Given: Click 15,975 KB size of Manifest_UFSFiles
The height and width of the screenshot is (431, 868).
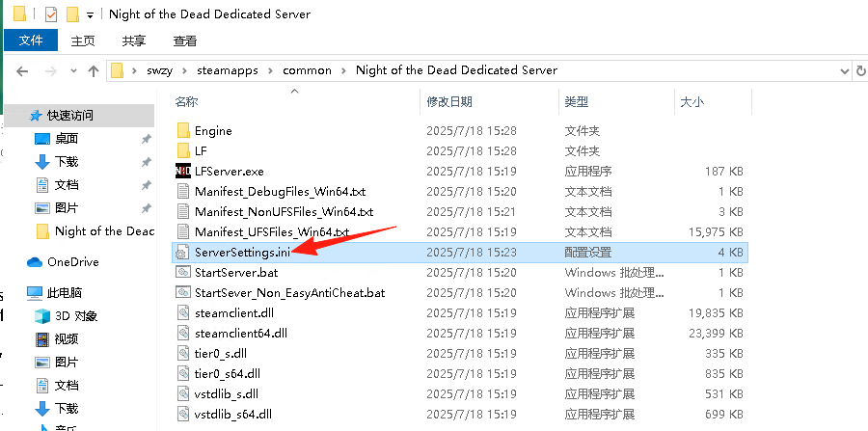Looking at the screenshot, I should coord(716,231).
